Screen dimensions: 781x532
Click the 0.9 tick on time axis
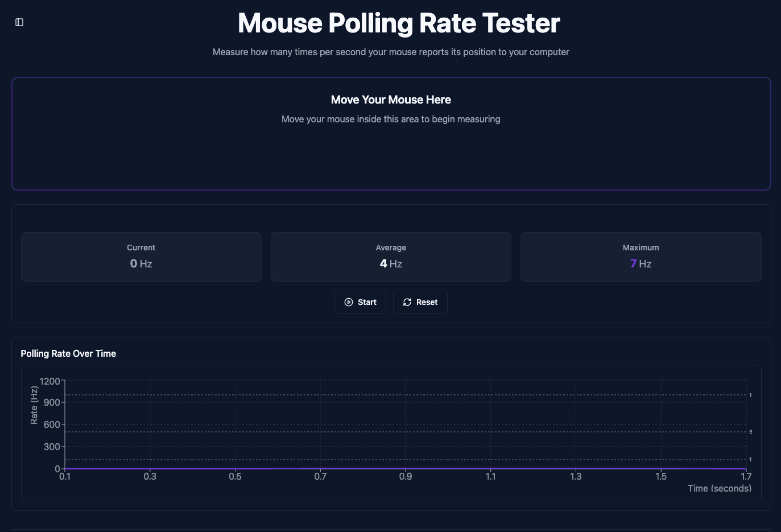[406, 476]
